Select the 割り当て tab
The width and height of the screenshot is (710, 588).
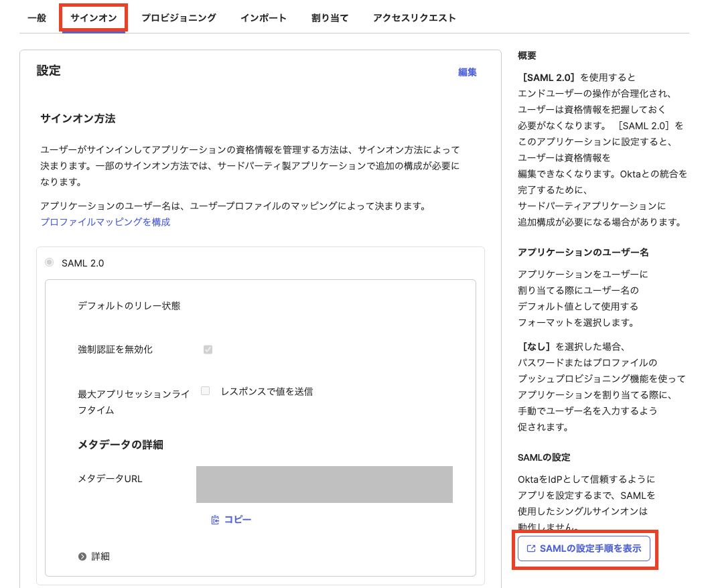click(330, 18)
